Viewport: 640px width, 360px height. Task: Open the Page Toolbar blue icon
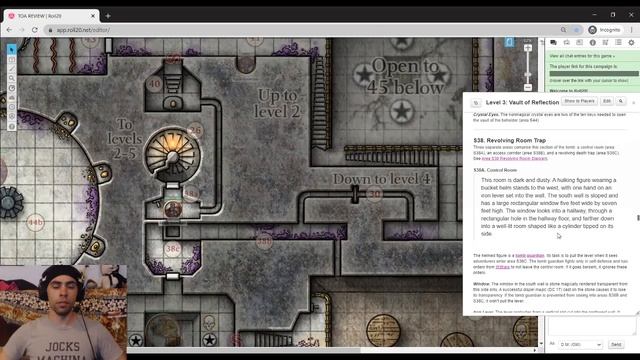click(509, 42)
